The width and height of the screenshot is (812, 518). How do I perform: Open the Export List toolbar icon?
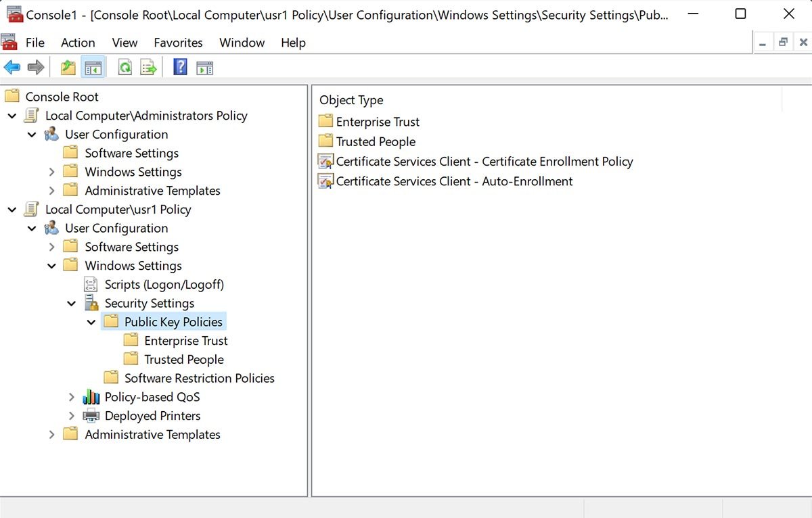pos(148,66)
